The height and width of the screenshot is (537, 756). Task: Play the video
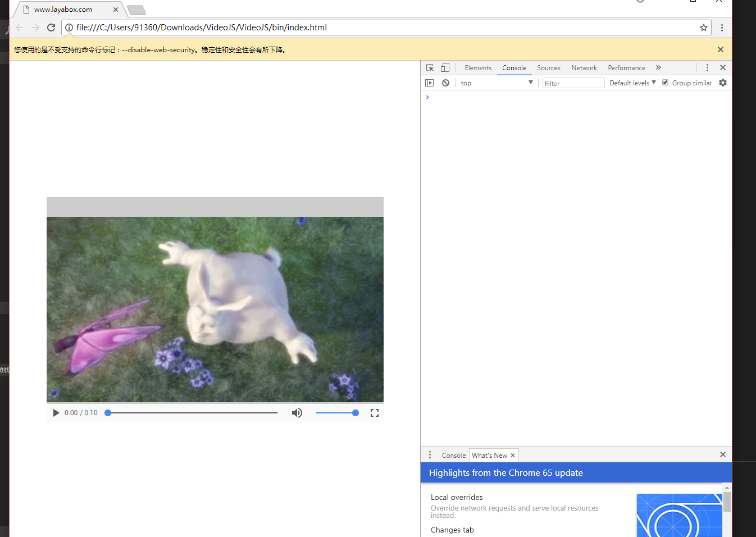pyautogui.click(x=56, y=413)
